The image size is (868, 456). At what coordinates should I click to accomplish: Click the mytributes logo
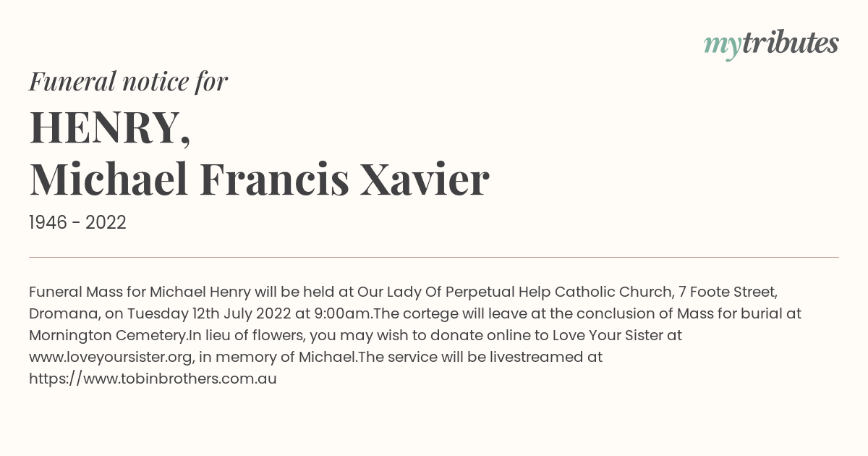coord(771,44)
